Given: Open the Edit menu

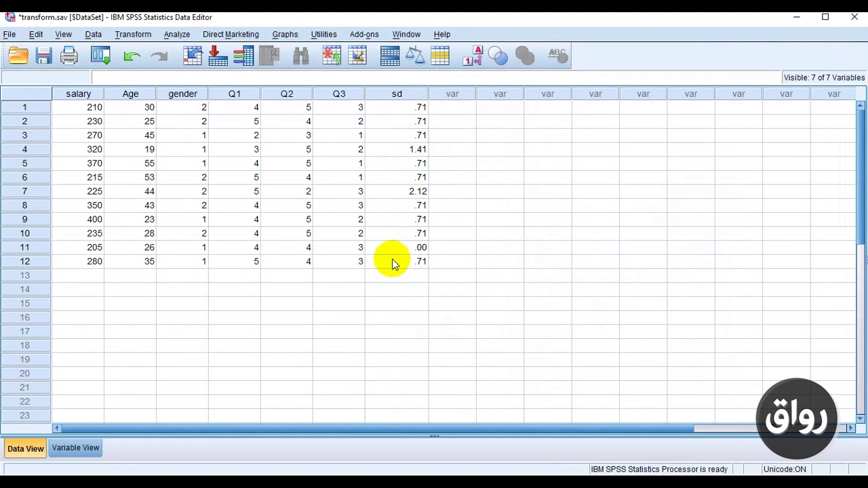Looking at the screenshot, I should point(36,34).
